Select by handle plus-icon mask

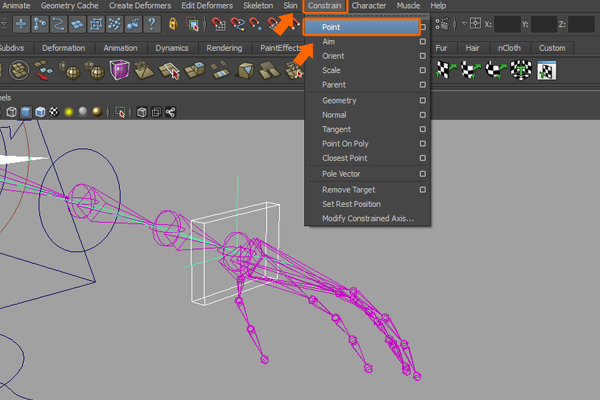pyautogui.click(x=21, y=24)
